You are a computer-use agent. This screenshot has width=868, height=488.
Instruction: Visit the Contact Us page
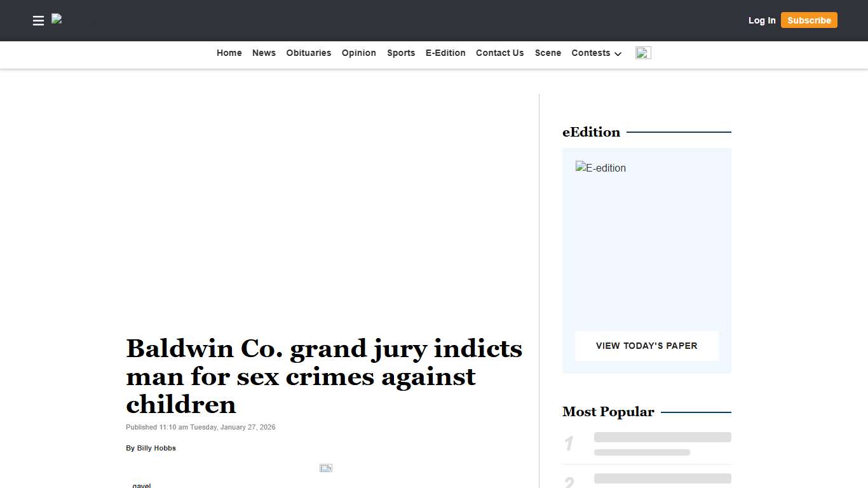click(499, 53)
